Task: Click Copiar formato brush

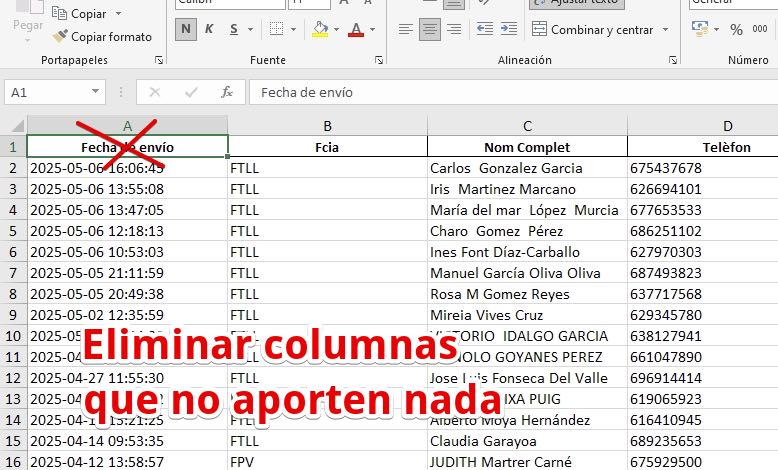Action: coord(102,37)
